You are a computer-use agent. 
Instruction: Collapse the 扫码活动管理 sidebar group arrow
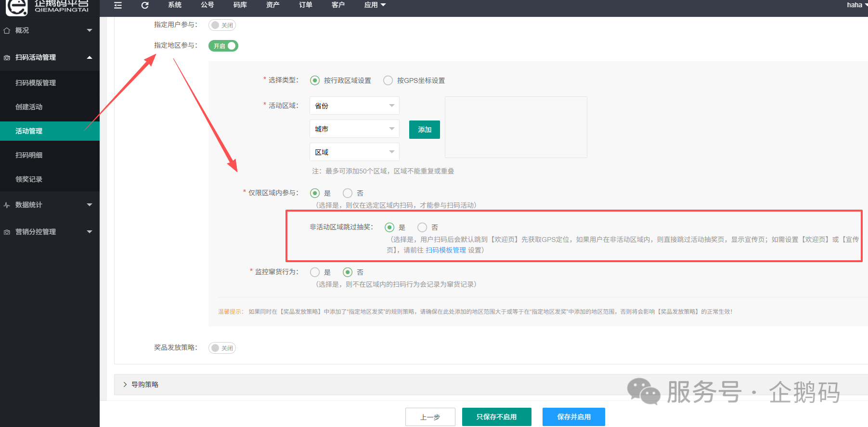point(90,57)
